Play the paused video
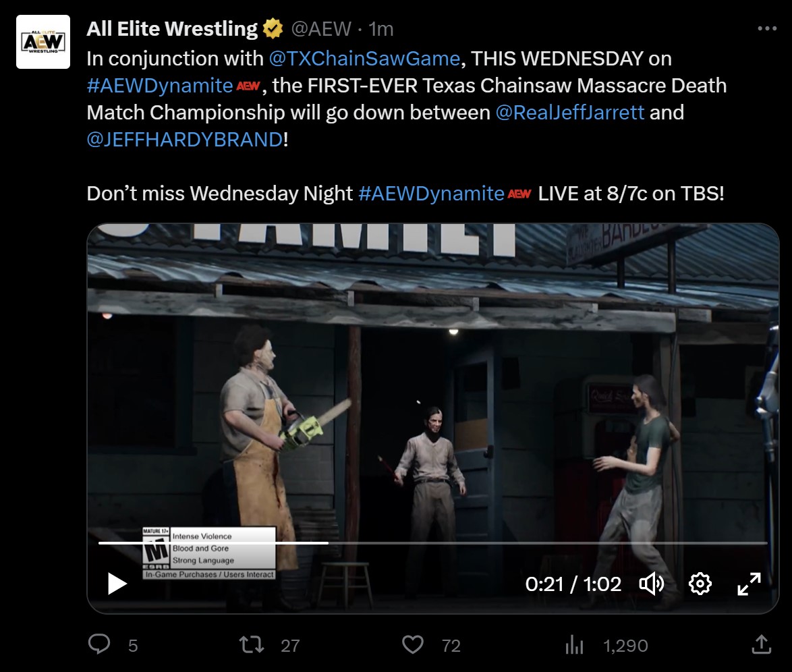 (117, 584)
